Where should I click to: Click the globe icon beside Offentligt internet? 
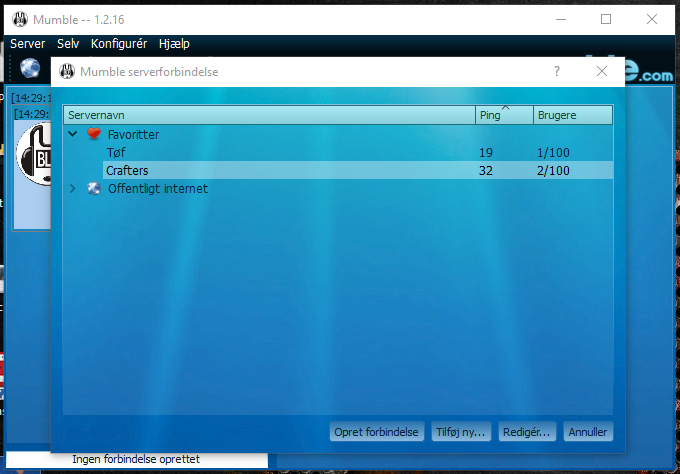pos(94,188)
